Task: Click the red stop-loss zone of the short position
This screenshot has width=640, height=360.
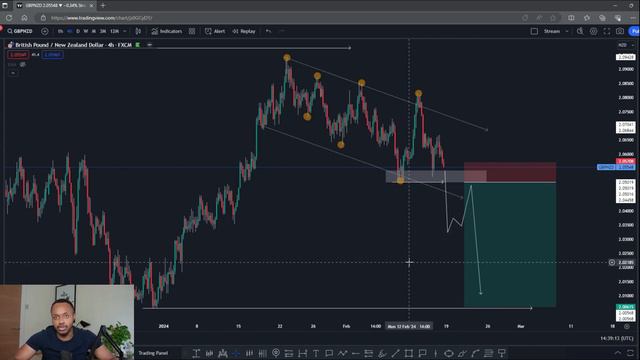Action: [x=510, y=172]
